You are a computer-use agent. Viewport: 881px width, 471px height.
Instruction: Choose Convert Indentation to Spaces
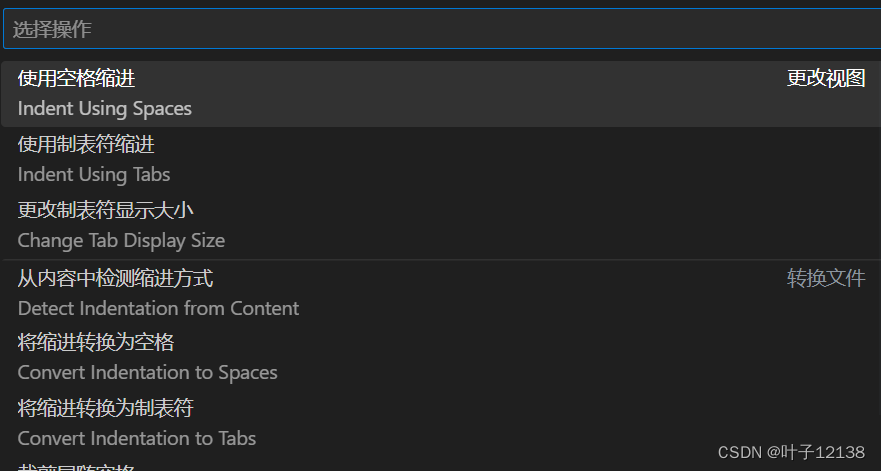[441, 357]
